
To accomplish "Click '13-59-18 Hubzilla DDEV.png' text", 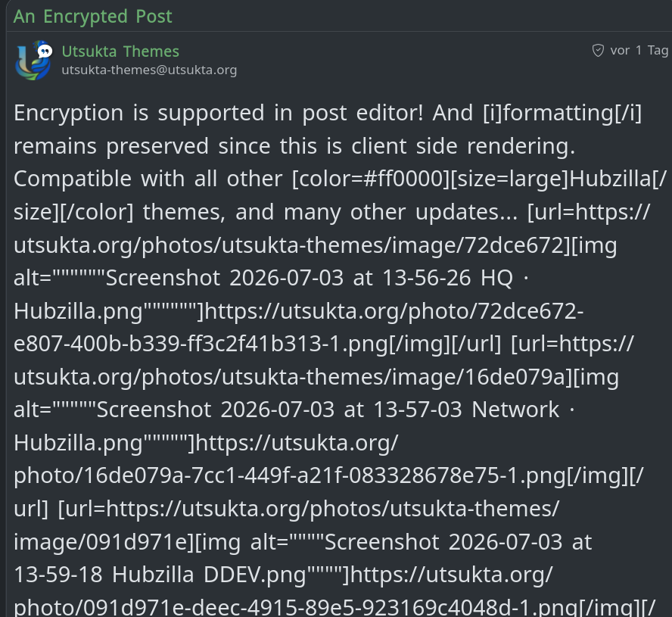I will pyautogui.click(x=160, y=575).
